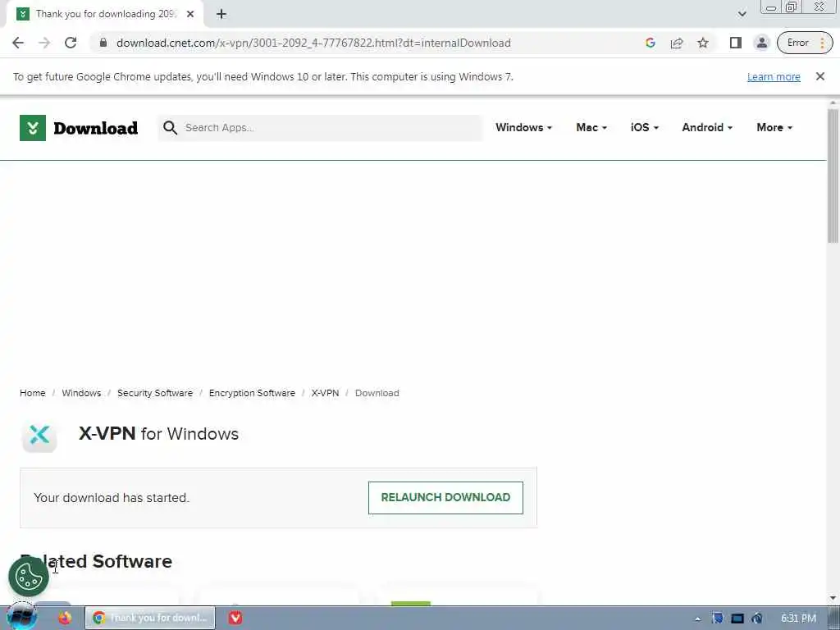The height and width of the screenshot is (630, 840).
Task: Expand the iOS menu
Action: [x=645, y=127]
